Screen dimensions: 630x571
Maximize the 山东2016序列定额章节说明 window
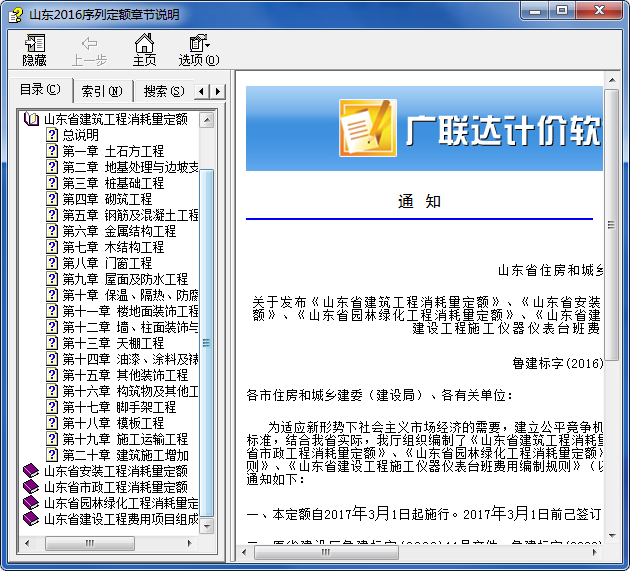click(561, 10)
